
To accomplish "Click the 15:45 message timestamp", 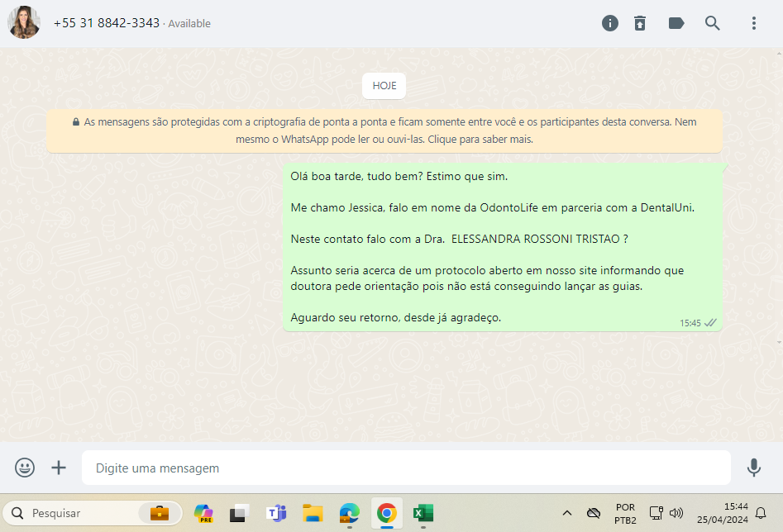I will point(690,323).
